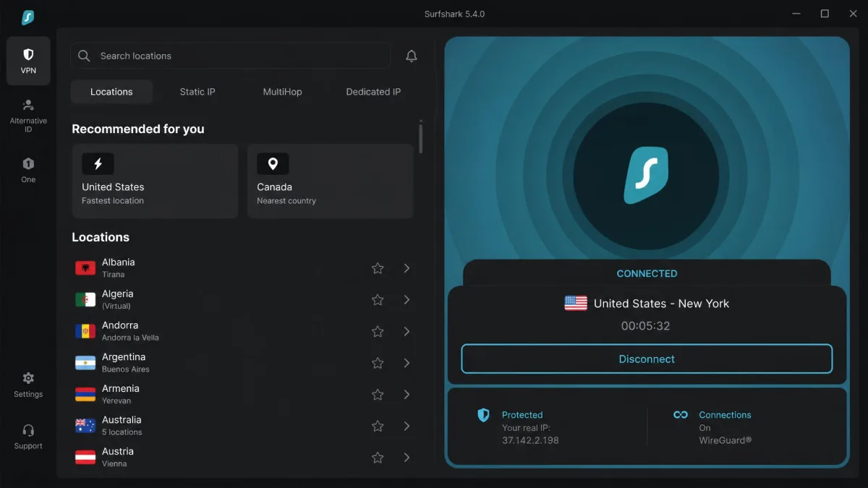Favorite Albania with the star

pyautogui.click(x=378, y=268)
